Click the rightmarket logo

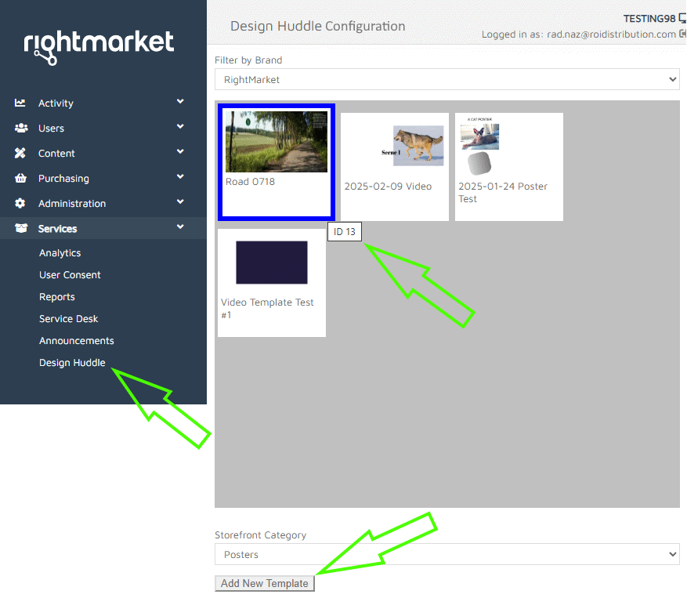tap(99, 45)
